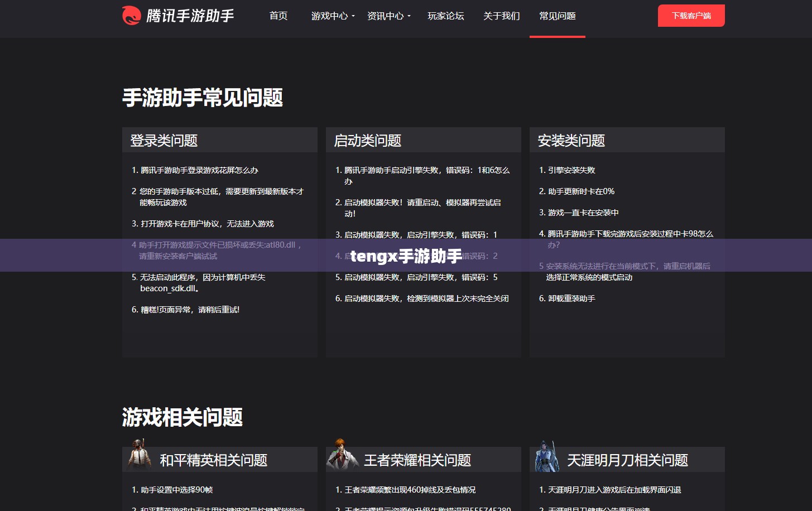The image size is (812, 511).
Task: Click the 和平精英 soldier character icon
Action: tap(139, 455)
